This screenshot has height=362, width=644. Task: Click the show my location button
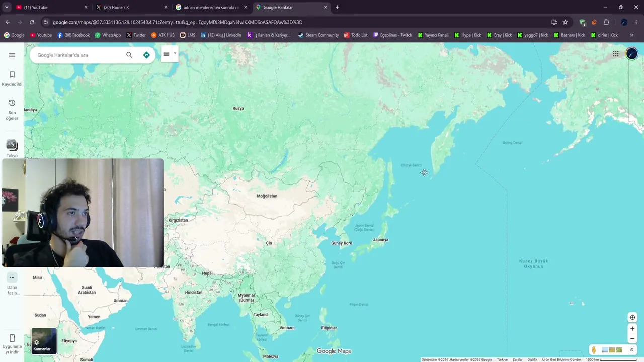pyautogui.click(x=632, y=317)
